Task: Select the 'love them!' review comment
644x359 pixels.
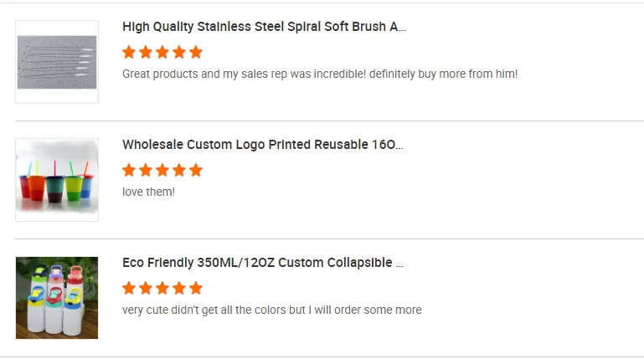Action: coord(148,192)
